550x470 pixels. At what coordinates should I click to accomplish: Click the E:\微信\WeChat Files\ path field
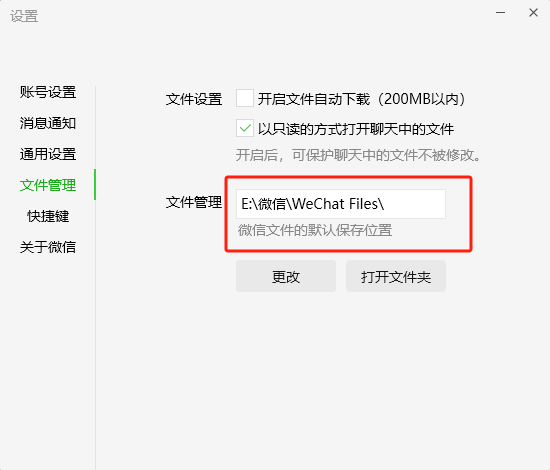pos(341,204)
